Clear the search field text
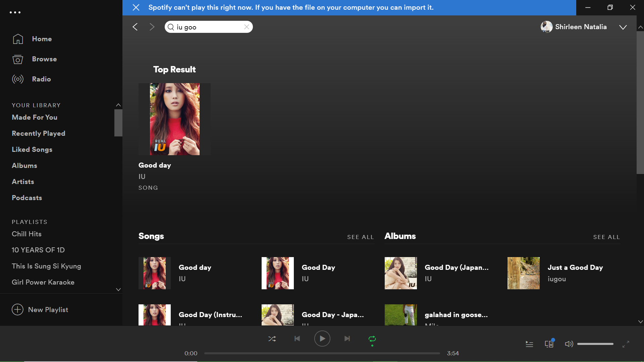 point(247,27)
